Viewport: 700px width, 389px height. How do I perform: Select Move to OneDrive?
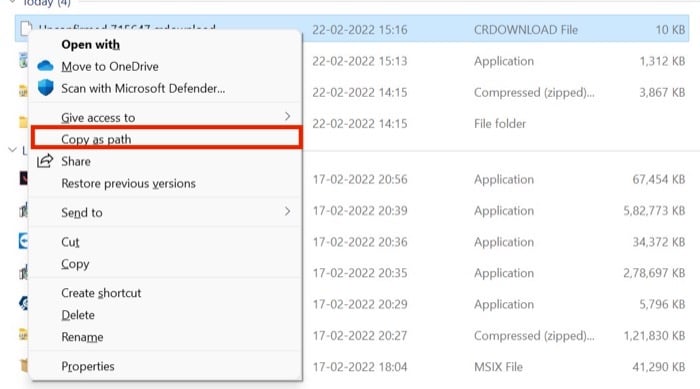[x=110, y=67]
